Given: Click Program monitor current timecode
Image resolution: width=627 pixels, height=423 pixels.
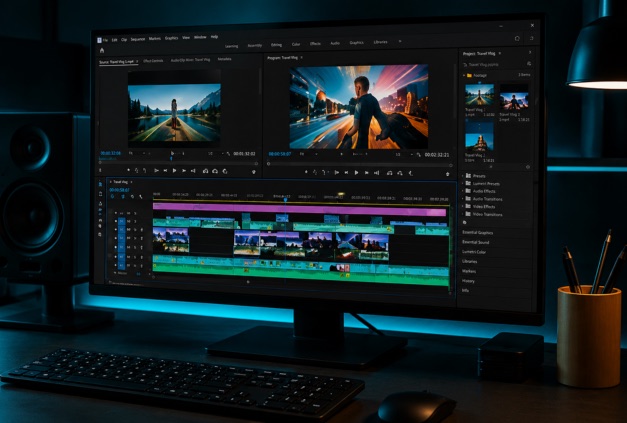Looking at the screenshot, I should pyautogui.click(x=280, y=154).
